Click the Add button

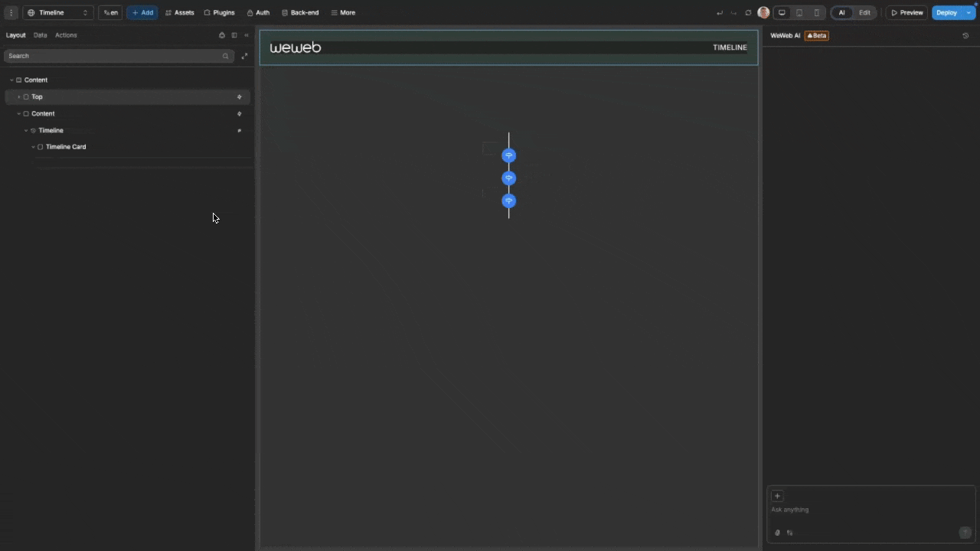142,13
